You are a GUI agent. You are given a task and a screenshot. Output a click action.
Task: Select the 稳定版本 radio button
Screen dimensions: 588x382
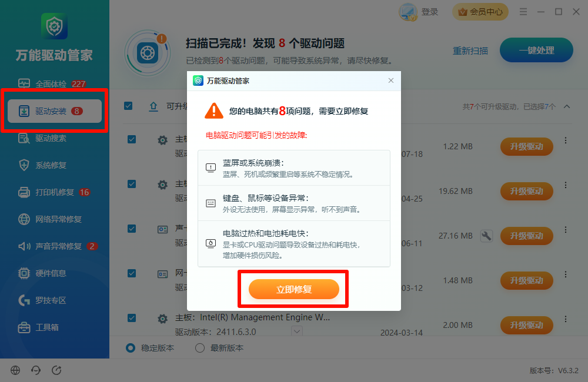pos(131,348)
